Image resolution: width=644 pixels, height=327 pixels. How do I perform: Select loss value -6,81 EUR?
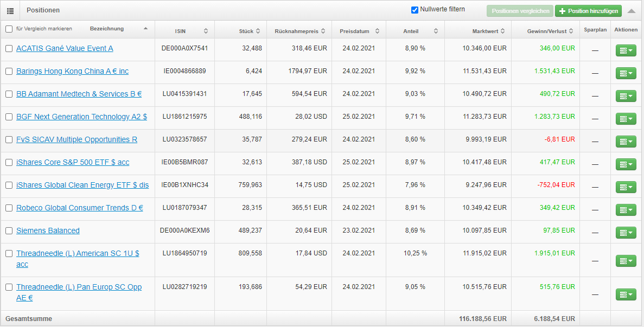coord(560,139)
